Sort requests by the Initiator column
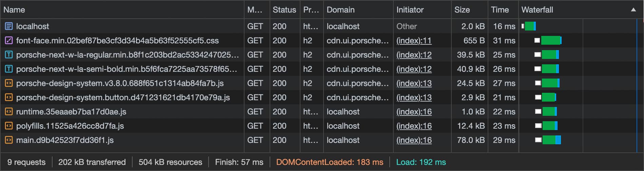Screen dimensions: 644x171 (422, 9)
